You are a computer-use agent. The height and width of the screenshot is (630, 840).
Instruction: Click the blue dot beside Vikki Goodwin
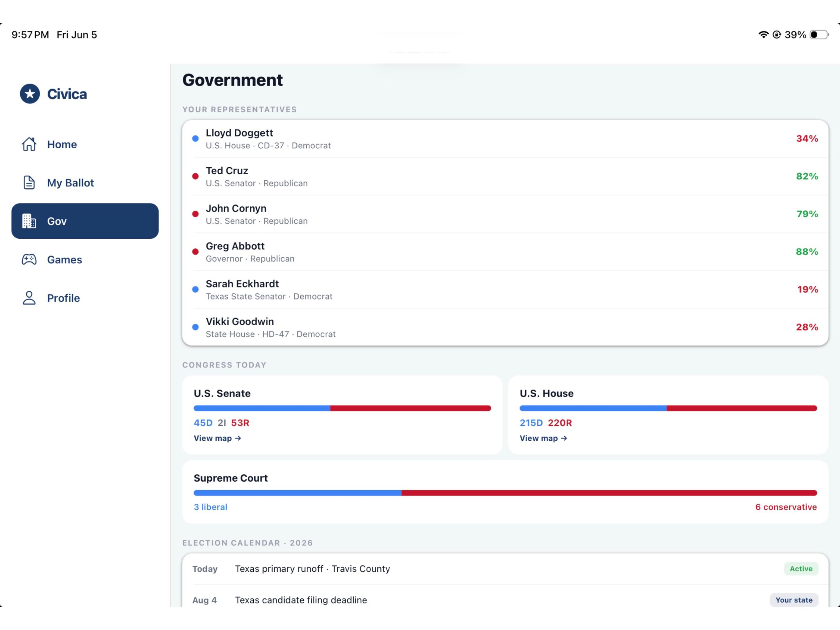(x=195, y=327)
